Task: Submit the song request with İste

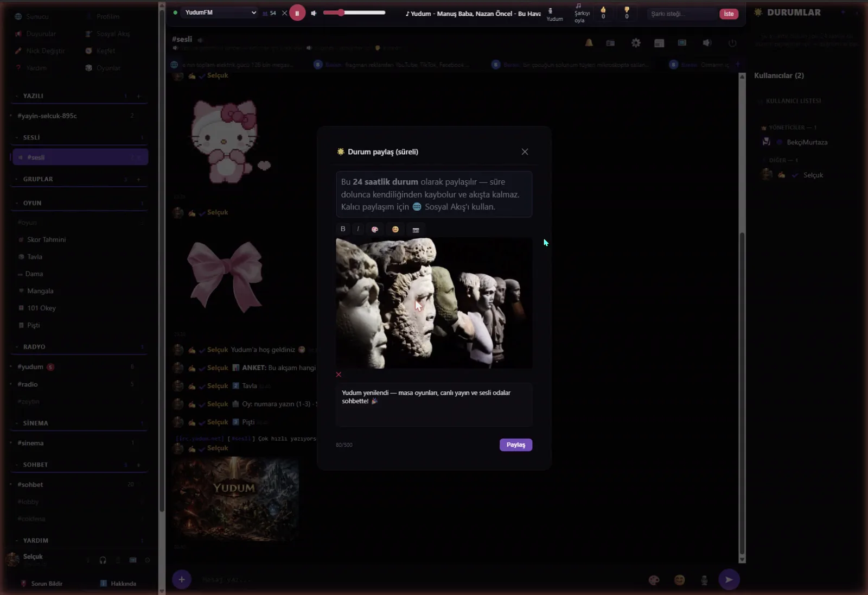Action: [729, 14]
